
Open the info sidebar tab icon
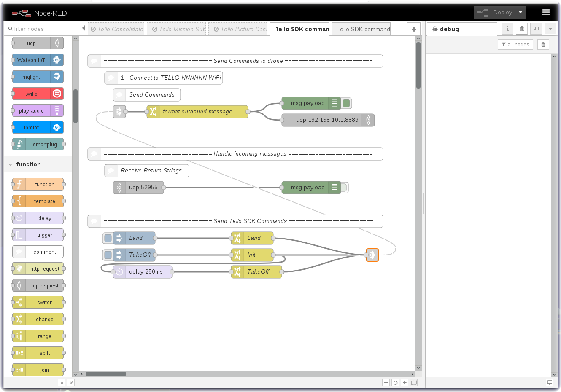507,29
